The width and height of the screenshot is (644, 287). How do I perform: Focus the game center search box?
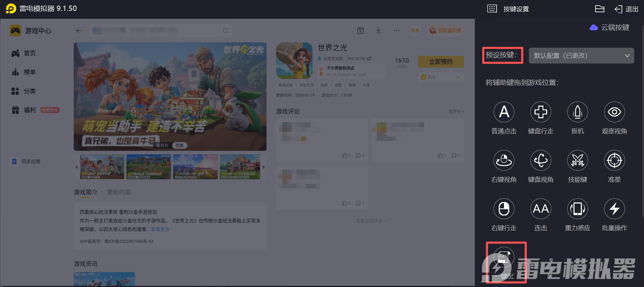click(x=160, y=31)
